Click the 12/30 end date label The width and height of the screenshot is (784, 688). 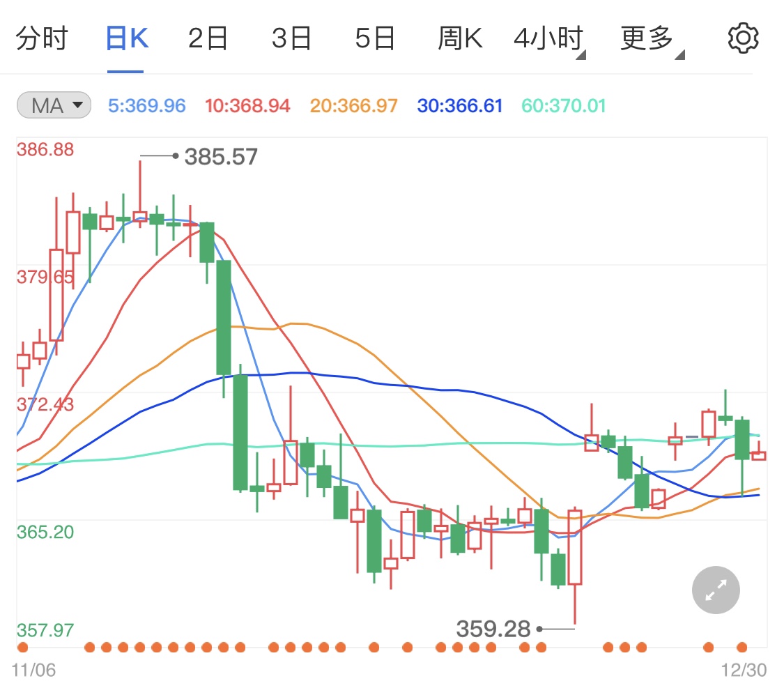coord(744,670)
